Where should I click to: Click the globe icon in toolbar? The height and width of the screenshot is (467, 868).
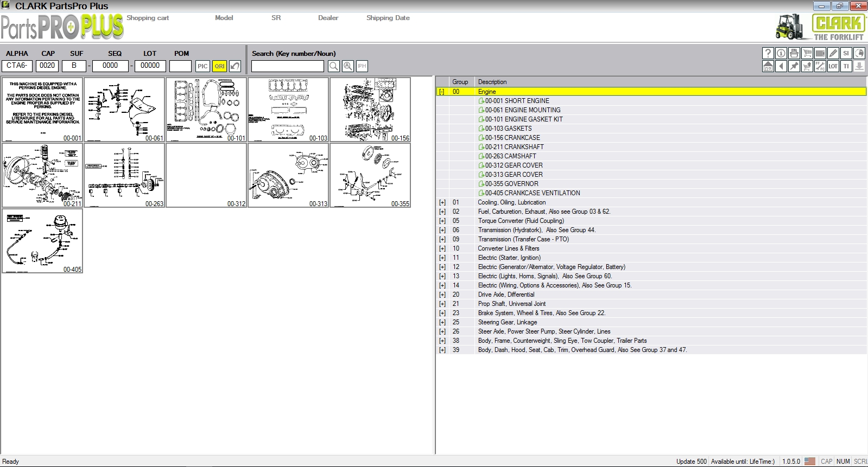click(859, 53)
